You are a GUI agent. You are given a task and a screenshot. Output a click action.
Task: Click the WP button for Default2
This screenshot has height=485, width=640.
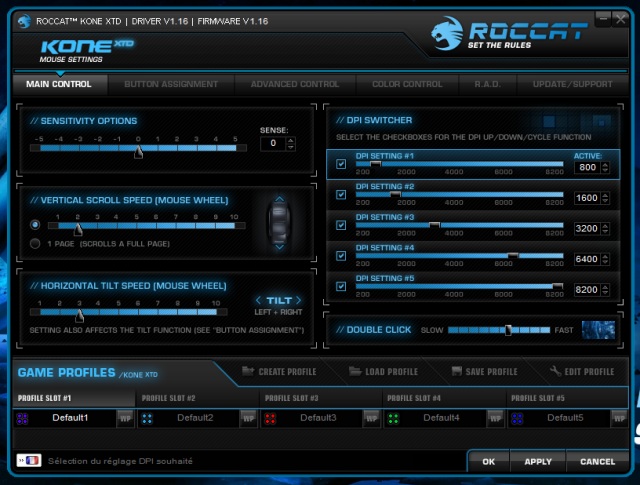pos(249,418)
